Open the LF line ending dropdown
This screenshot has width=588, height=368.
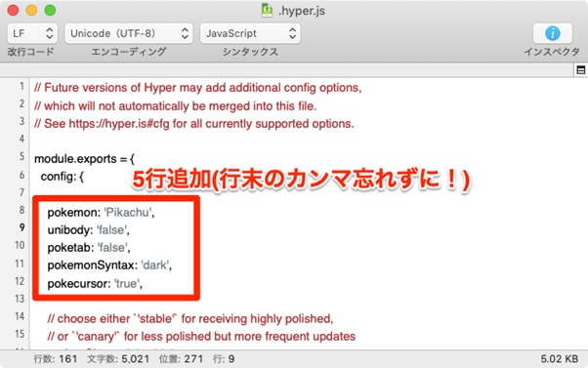(x=32, y=33)
